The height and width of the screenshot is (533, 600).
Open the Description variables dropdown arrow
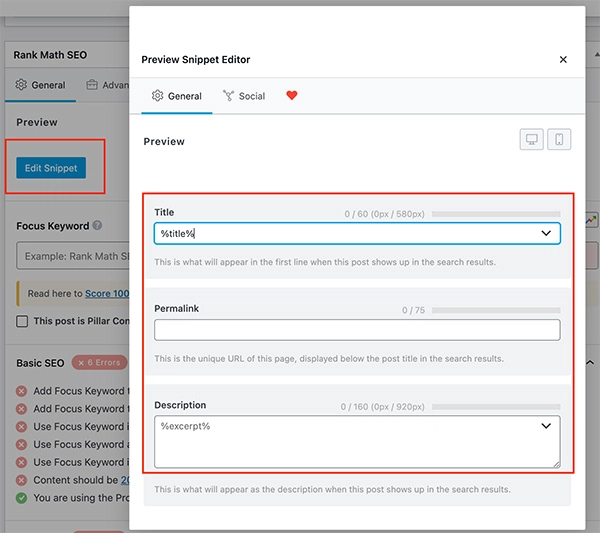tap(546, 426)
